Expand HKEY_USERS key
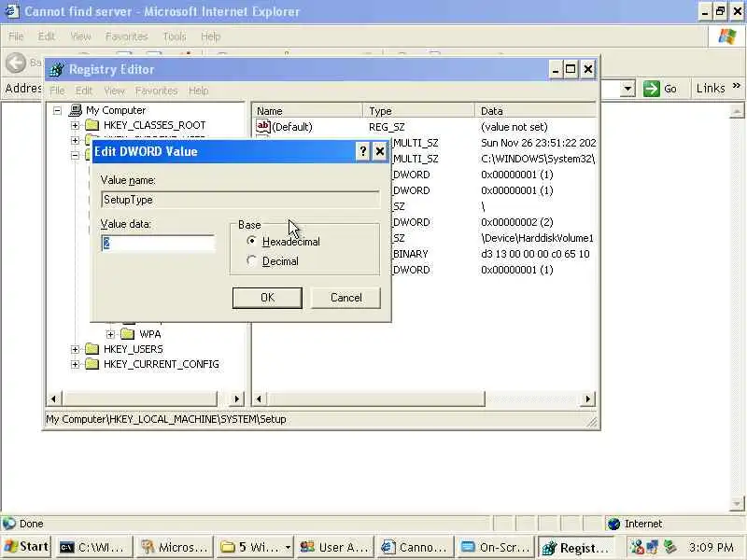Screen dimensions: 747x560 point(75,349)
